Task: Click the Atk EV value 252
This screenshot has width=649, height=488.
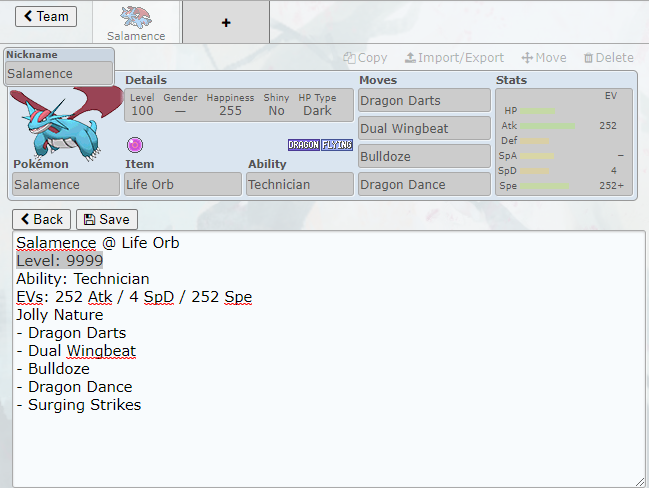Action: 608,125
